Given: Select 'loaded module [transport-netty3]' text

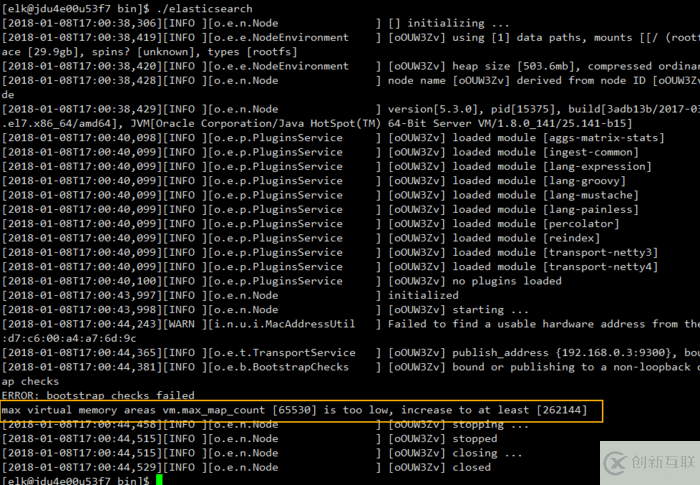Looking at the screenshot, I should (555, 252).
